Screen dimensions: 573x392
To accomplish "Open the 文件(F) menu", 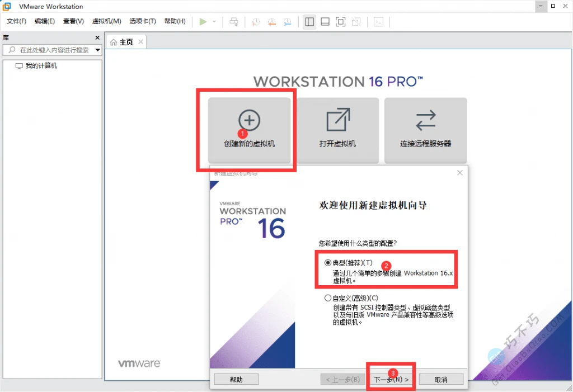I will pyautogui.click(x=16, y=21).
